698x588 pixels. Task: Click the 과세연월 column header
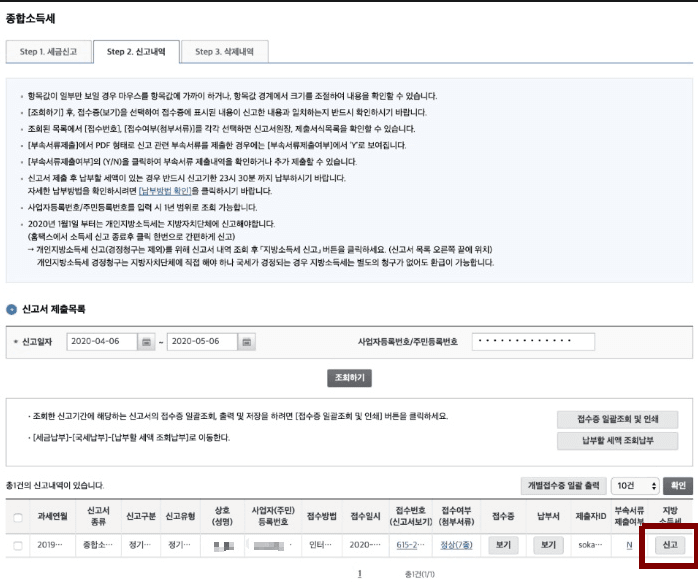point(53,516)
